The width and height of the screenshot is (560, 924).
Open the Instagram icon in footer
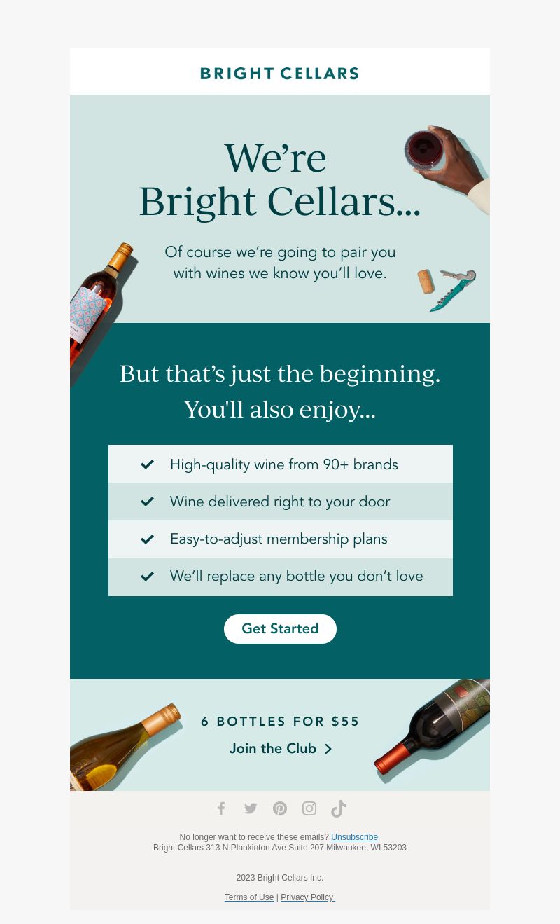point(309,808)
